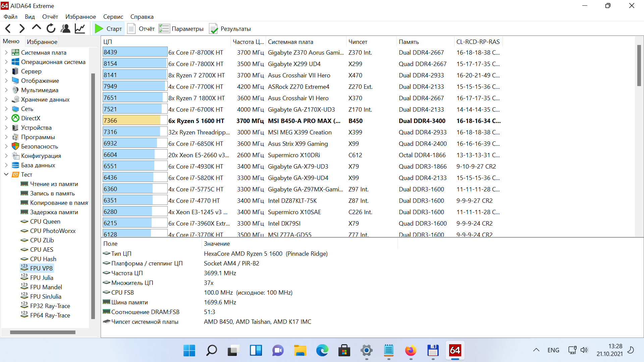Viewport: 644px width, 362px height.
Task: Switch to the Избранное tab
Action: 42,42
